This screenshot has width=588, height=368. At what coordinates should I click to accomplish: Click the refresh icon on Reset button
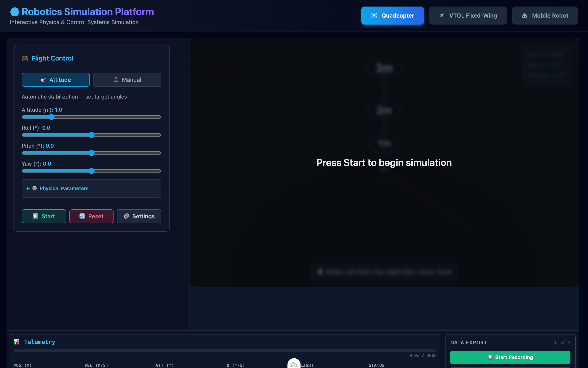[x=82, y=216]
